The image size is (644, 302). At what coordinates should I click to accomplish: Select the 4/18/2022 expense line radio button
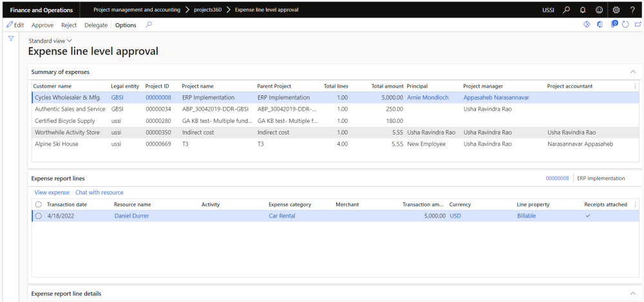pyautogui.click(x=39, y=216)
